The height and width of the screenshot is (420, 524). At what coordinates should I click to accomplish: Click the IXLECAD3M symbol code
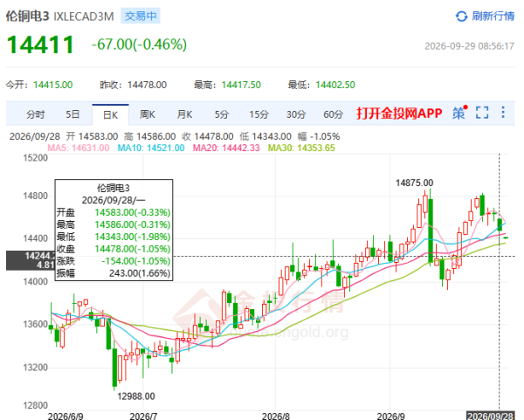click(x=84, y=17)
